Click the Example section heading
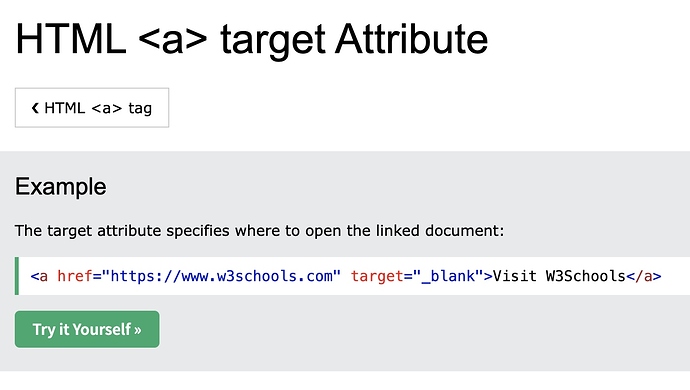The image size is (690, 390). point(61,187)
